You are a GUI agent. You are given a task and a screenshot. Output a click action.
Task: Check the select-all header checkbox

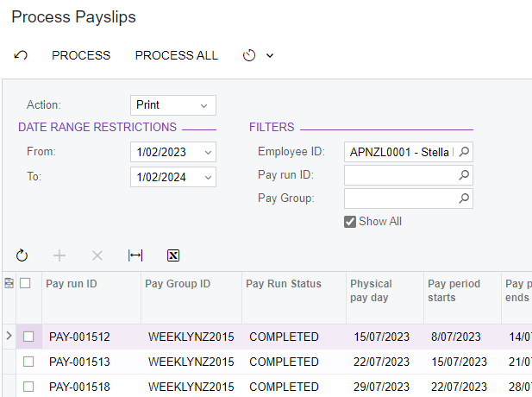pyautogui.click(x=26, y=283)
